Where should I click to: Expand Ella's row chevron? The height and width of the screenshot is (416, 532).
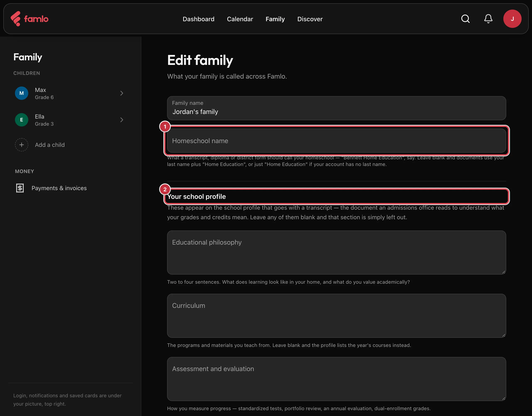click(122, 120)
